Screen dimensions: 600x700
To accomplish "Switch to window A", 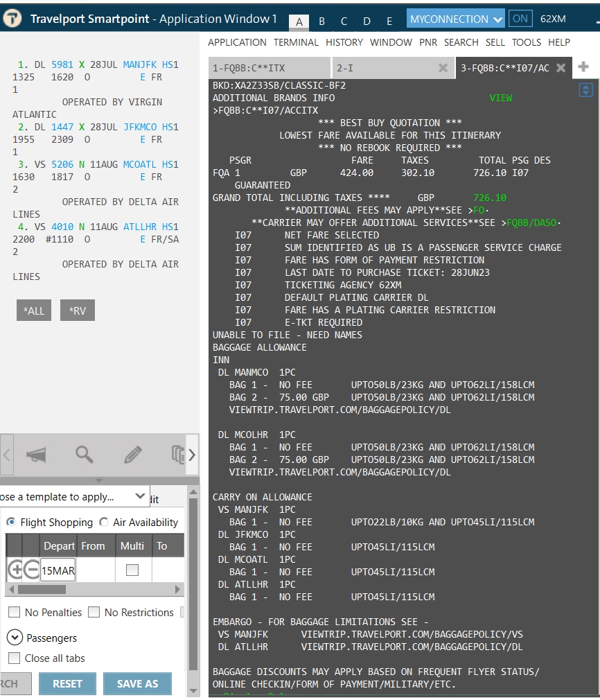I will coord(299,21).
